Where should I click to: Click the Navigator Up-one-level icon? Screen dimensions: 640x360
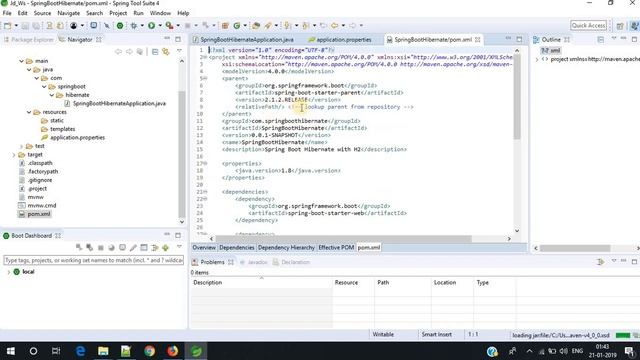point(140,52)
